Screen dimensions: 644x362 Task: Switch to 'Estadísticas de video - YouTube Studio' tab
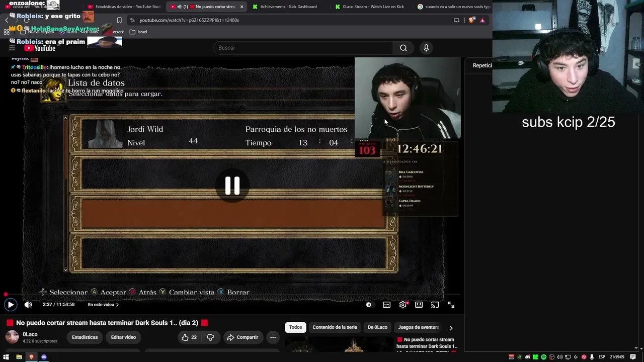click(124, 7)
